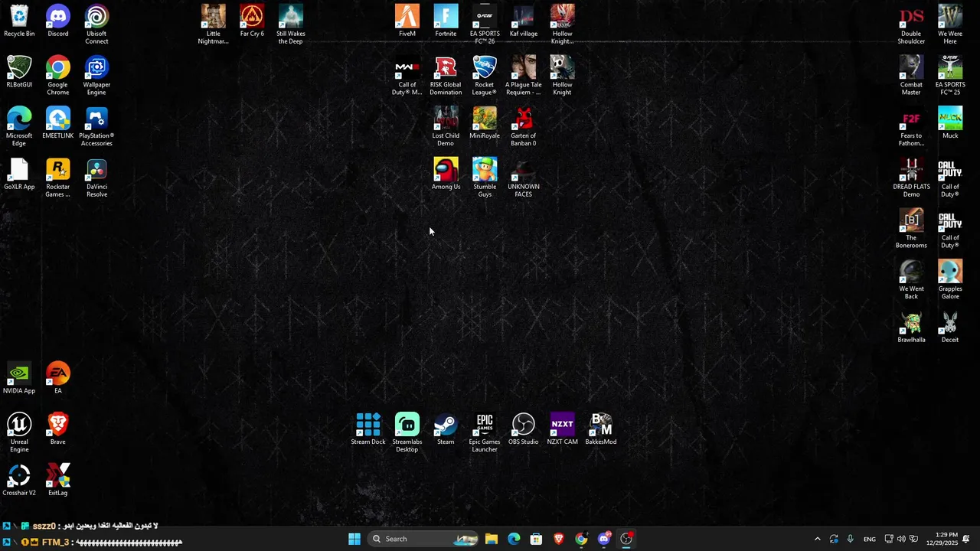This screenshot has height=551, width=980.
Task: Open the We Went Back shortcut
Action: tap(911, 280)
